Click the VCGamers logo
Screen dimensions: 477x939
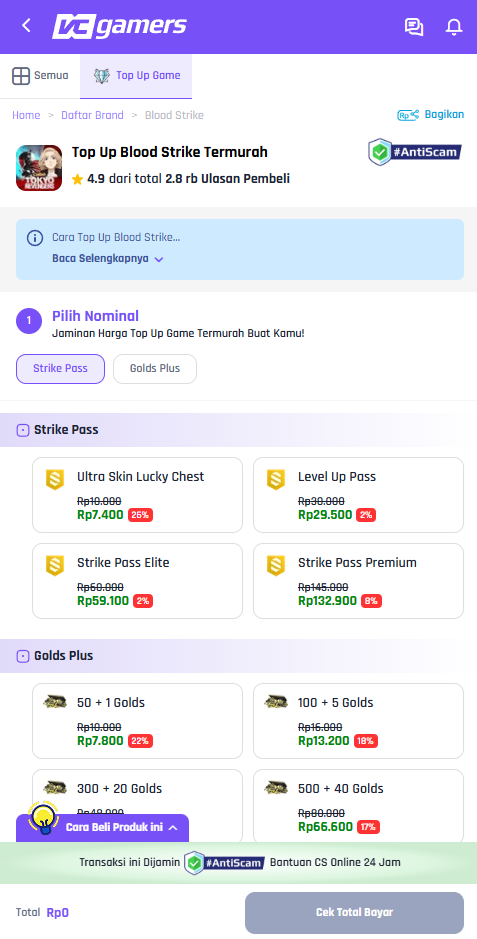tap(119, 26)
